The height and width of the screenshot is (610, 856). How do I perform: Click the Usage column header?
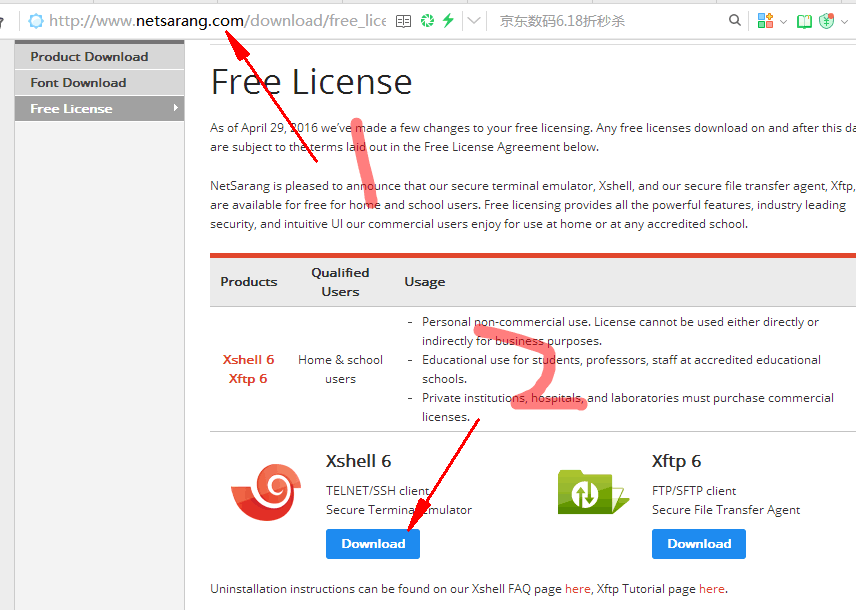pyautogui.click(x=425, y=282)
